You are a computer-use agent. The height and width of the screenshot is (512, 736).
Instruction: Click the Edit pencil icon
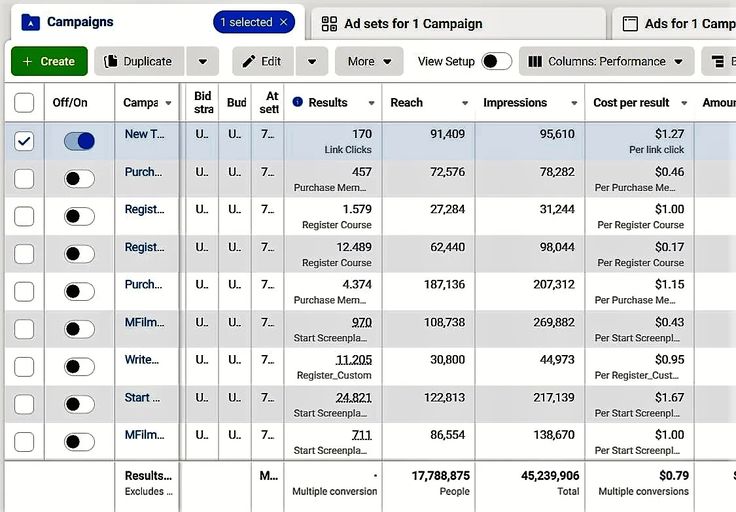tap(249, 61)
